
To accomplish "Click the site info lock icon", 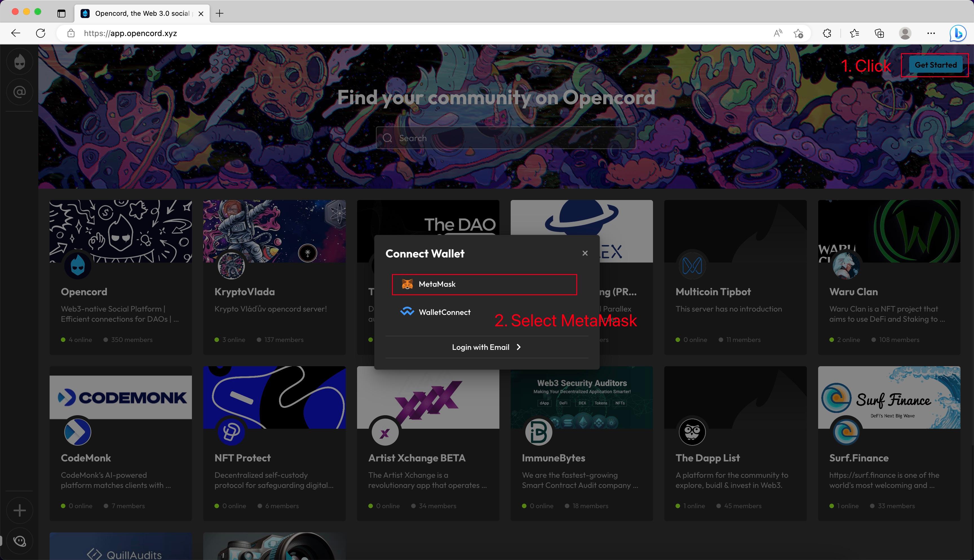I will [71, 33].
